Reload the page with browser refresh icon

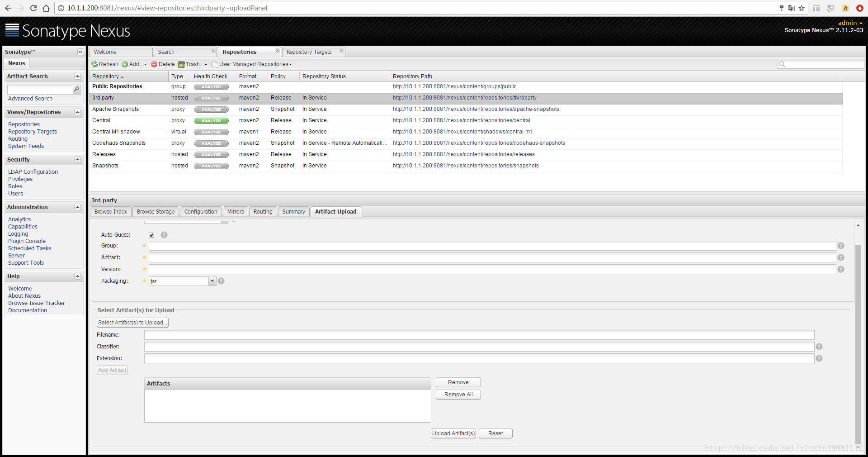tap(33, 8)
